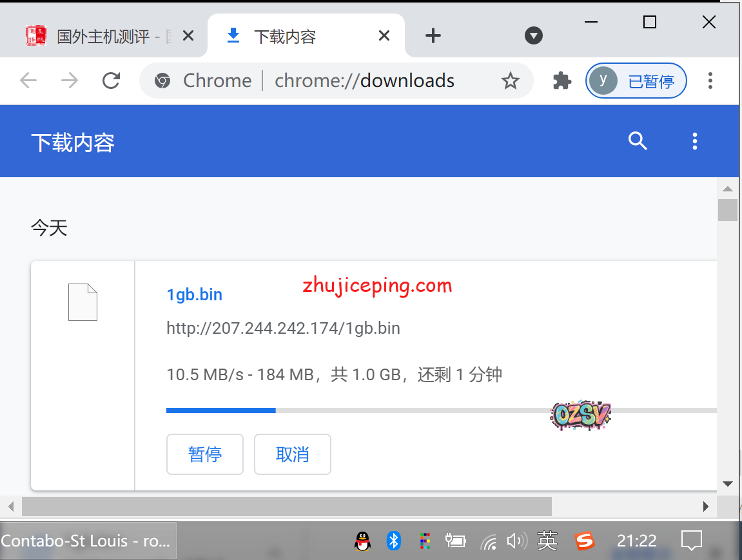Open the downloads page more actions menu

[x=694, y=141]
